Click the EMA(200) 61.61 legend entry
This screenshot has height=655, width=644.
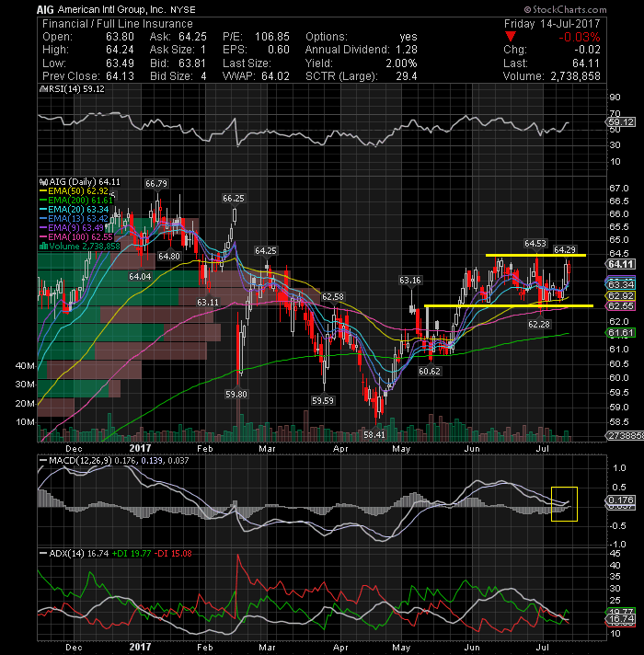75,201
